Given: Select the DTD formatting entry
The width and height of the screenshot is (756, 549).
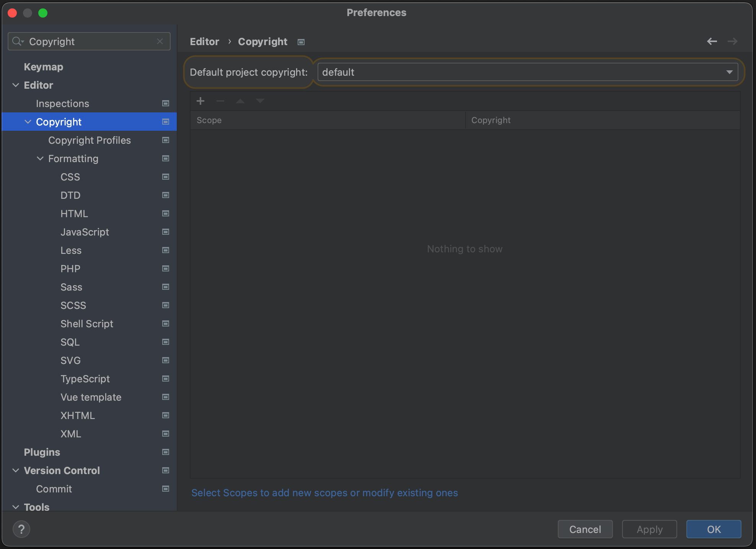Looking at the screenshot, I should pos(70,195).
